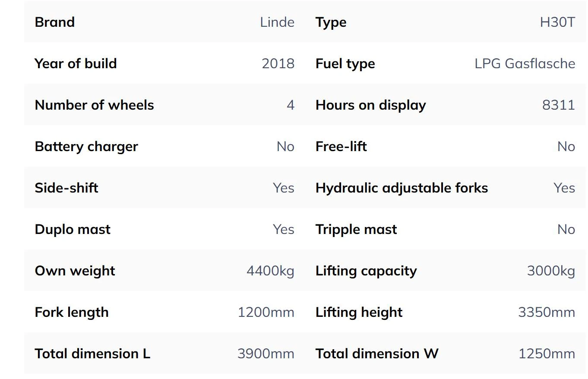Viewport: 588px width, 379px height.
Task: Click the Hydraulic adjustable forks label
Action: coord(401,188)
